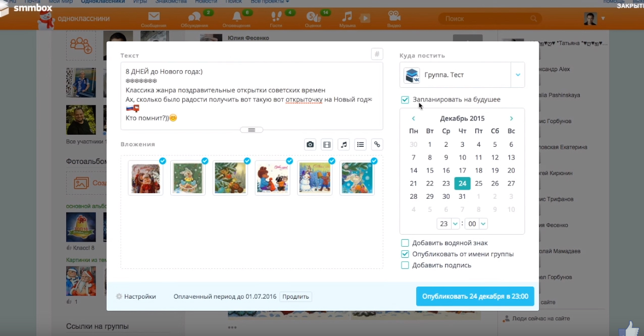Open Сообщения envelope in Odnoklassniki header

154,19
